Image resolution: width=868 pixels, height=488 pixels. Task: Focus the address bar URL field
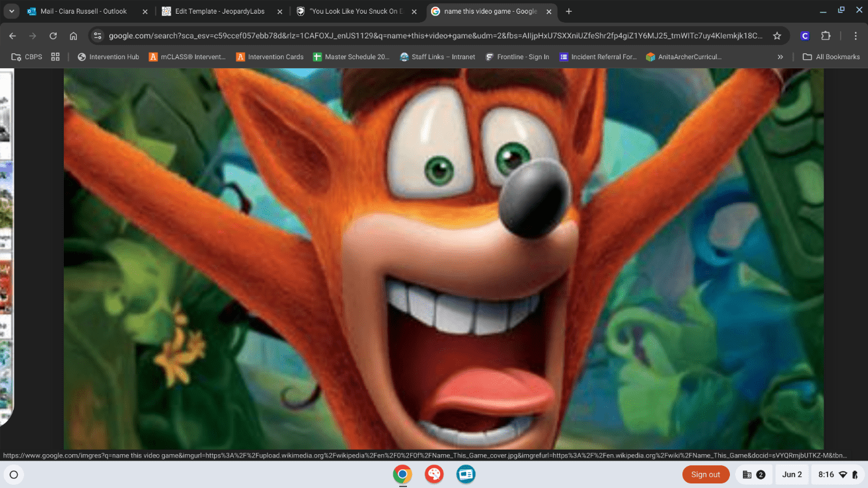point(435,36)
